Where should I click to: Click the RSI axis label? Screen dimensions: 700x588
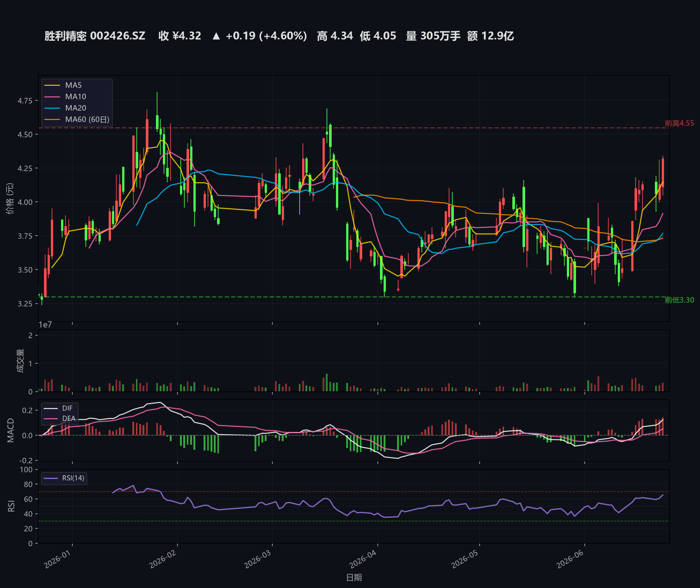11,506
